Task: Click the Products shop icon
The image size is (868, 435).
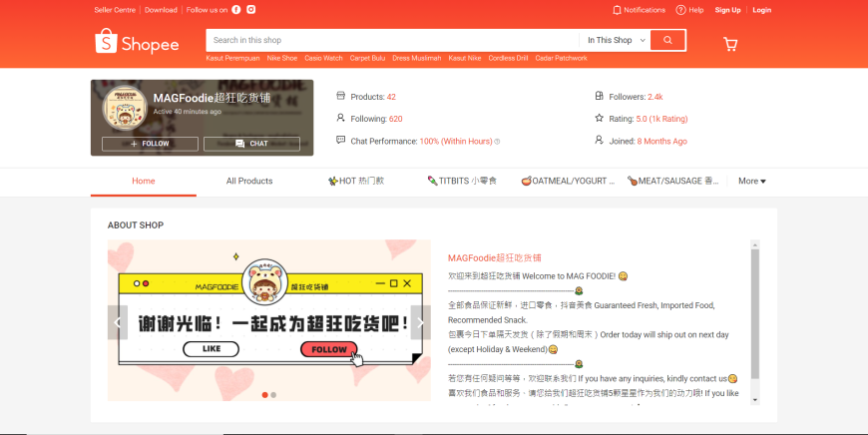Action: click(340, 96)
